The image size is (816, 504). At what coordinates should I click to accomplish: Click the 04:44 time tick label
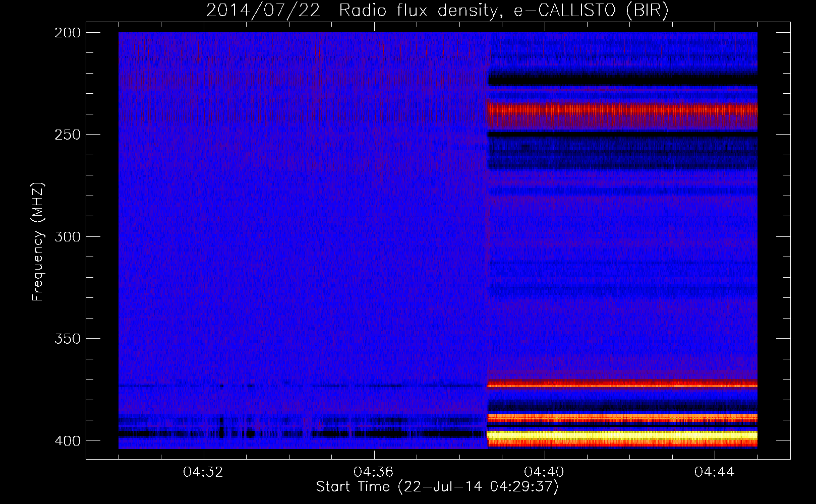[x=715, y=472]
